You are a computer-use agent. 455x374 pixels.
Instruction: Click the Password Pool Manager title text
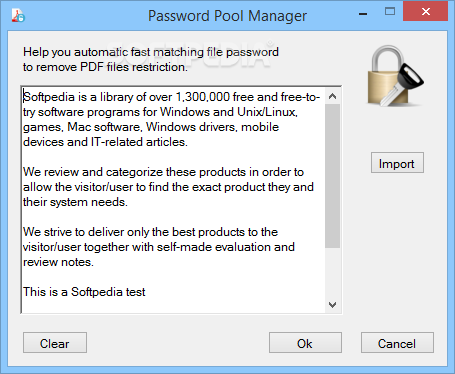pyautogui.click(x=227, y=16)
